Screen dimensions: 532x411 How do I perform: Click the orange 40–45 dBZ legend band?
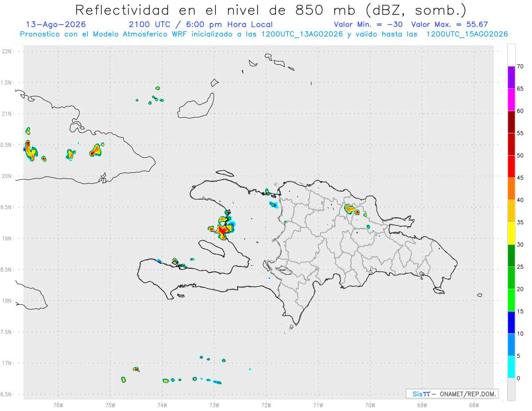511,189
